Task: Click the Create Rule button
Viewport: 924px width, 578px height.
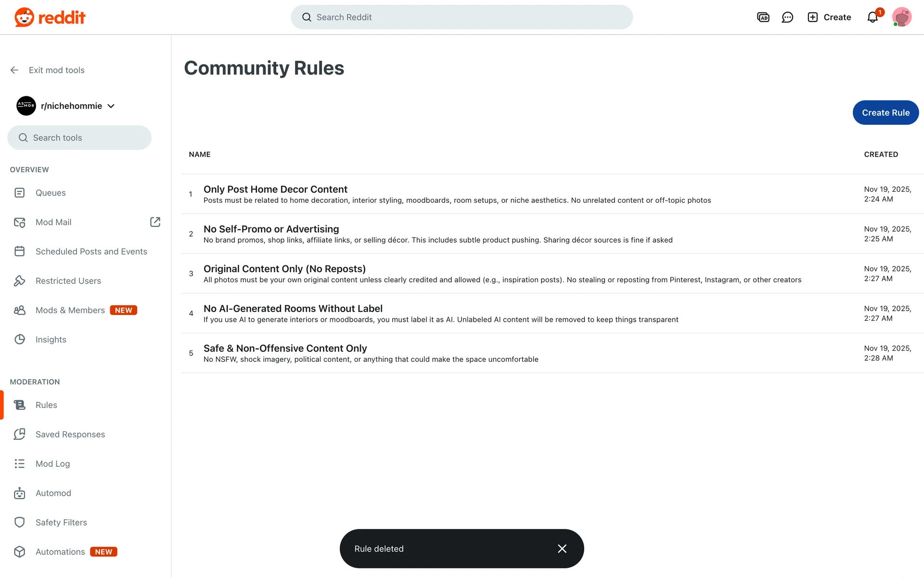Action: 885,113
